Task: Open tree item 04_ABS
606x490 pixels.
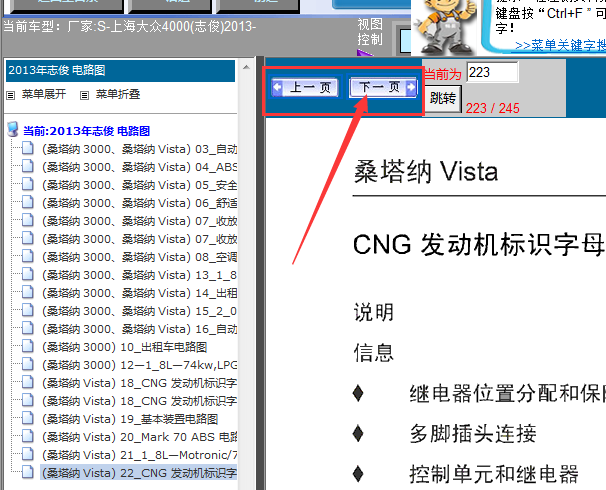Action: 140,167
